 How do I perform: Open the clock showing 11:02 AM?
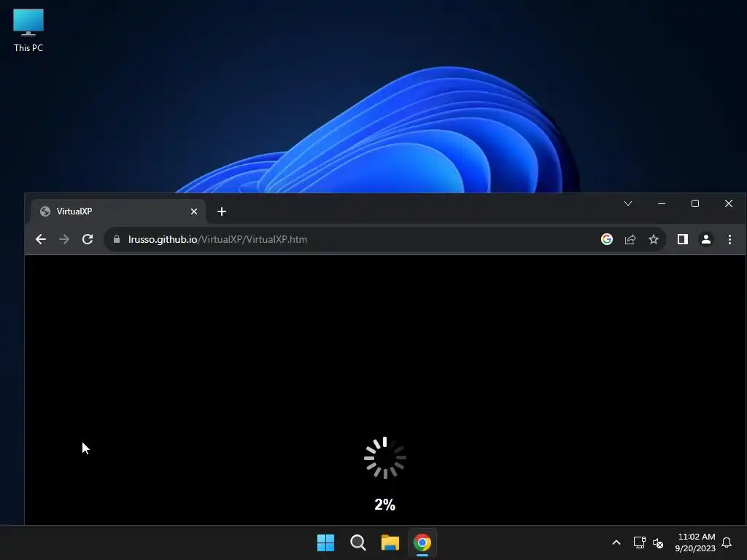click(695, 542)
